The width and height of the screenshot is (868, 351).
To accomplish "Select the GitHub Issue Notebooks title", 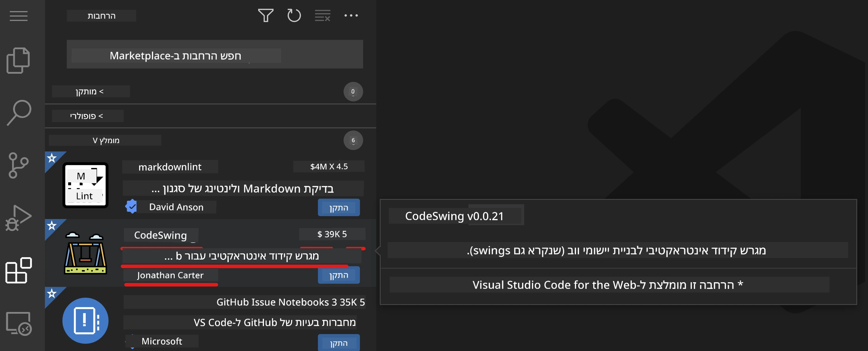I will [273, 302].
